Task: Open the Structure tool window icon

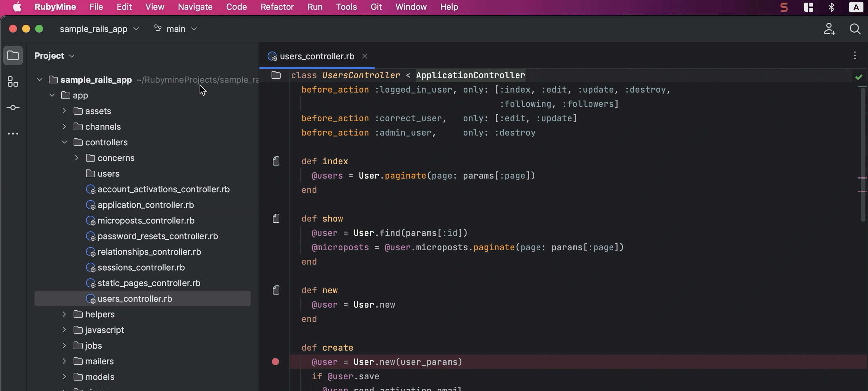Action: pyautogui.click(x=13, y=81)
